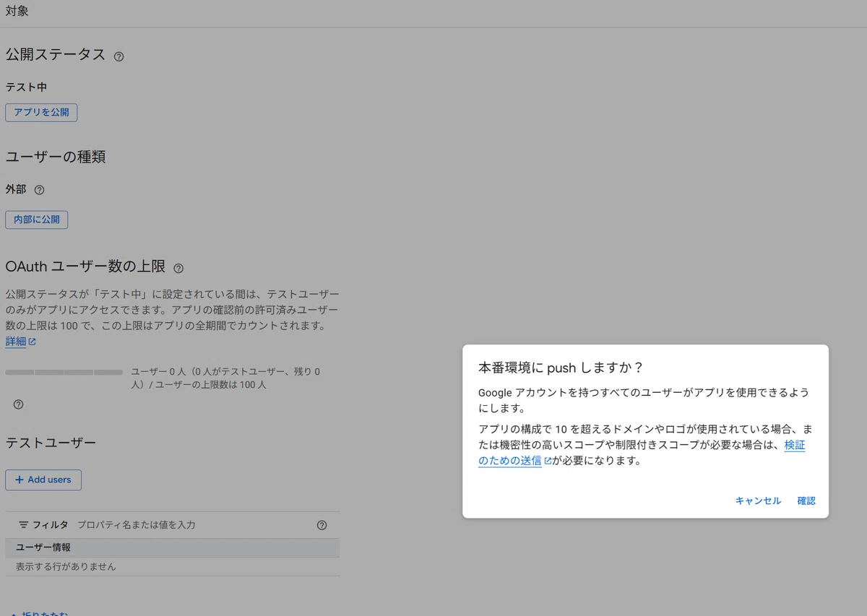Click キャンセル in the push dialog

tap(758, 500)
